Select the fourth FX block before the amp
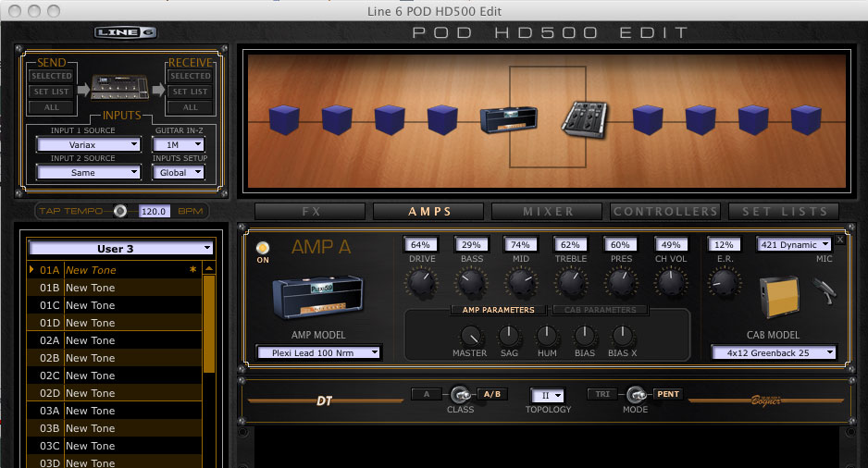Viewport: 868px width, 468px height. click(442, 120)
